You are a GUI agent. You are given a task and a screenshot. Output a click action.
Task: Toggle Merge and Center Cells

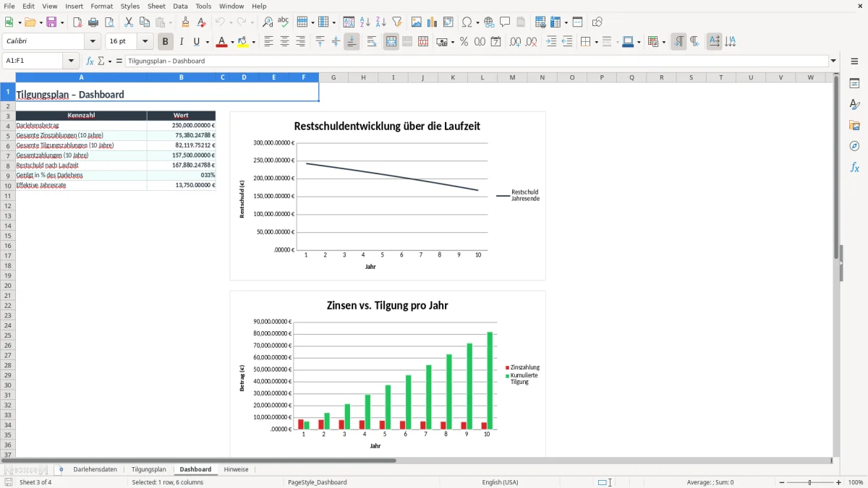[x=391, y=42]
